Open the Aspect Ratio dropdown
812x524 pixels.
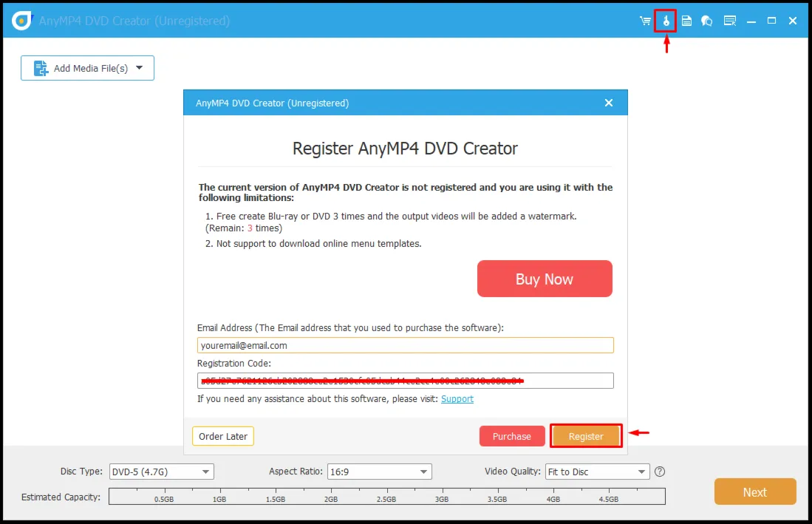click(x=380, y=472)
